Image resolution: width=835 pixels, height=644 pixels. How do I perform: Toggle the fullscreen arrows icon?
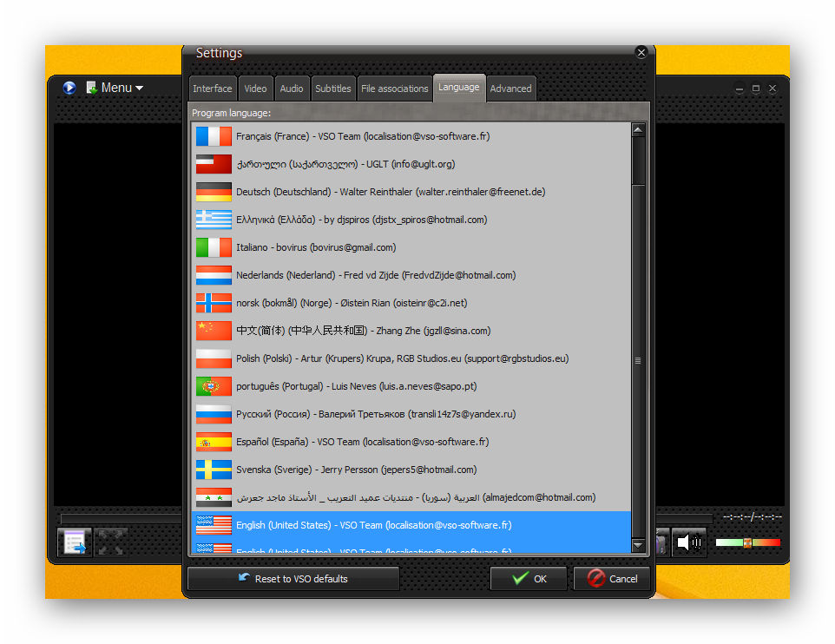click(111, 542)
